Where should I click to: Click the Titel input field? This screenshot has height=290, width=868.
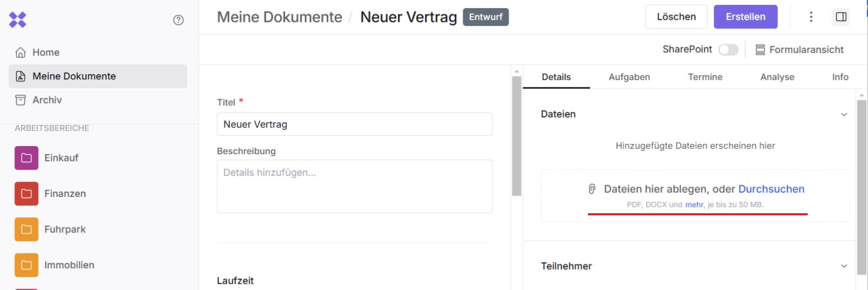[354, 124]
